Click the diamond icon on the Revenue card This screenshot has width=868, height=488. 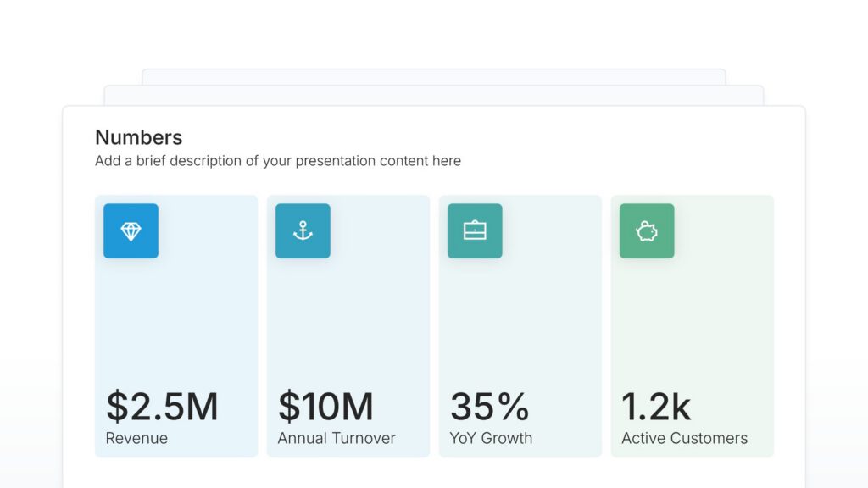coord(131,231)
